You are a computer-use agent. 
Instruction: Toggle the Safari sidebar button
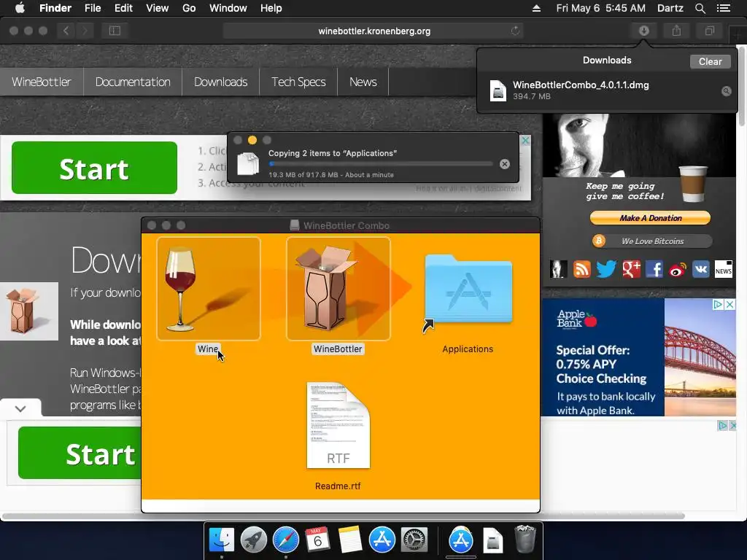click(115, 31)
